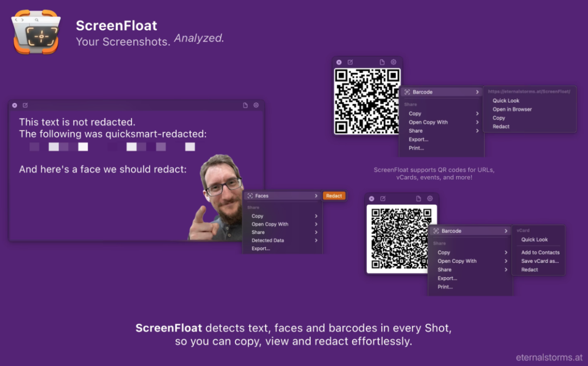Click the face photo in the redacted-text shot

coord(216,197)
